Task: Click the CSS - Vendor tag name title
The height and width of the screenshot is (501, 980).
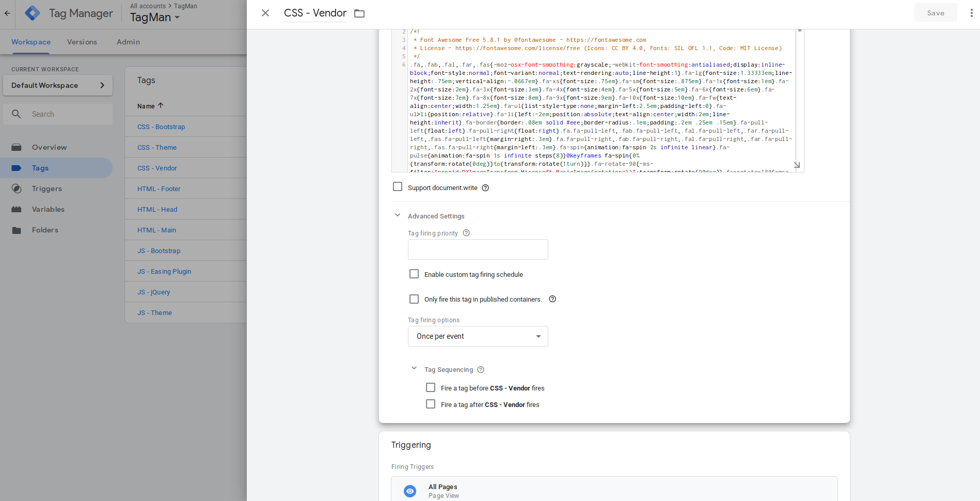Action: coord(315,13)
